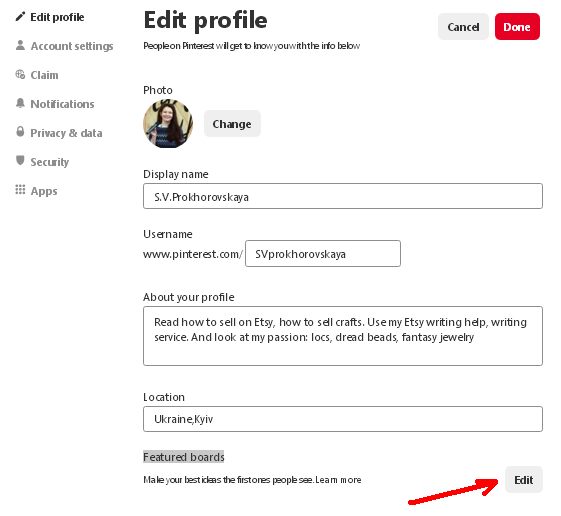Click the subtitle about people on Pinterest
The width and height of the screenshot is (561, 516).
(x=252, y=46)
